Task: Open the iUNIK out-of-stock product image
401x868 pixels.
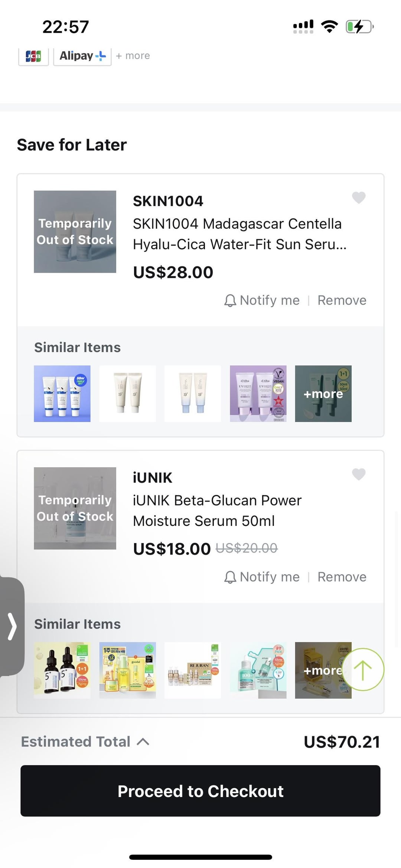Action: pos(75,508)
